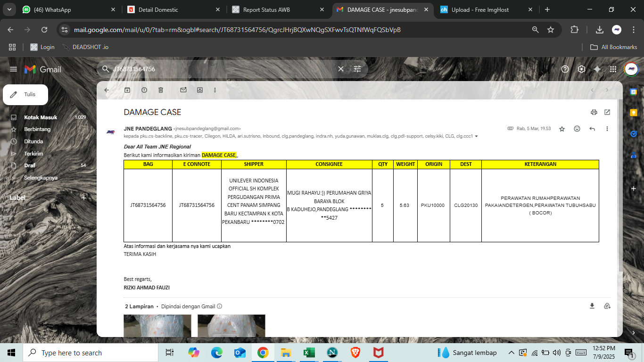This screenshot has width=644, height=362.
Task: Clear the Gmail search box
Action: click(341, 69)
